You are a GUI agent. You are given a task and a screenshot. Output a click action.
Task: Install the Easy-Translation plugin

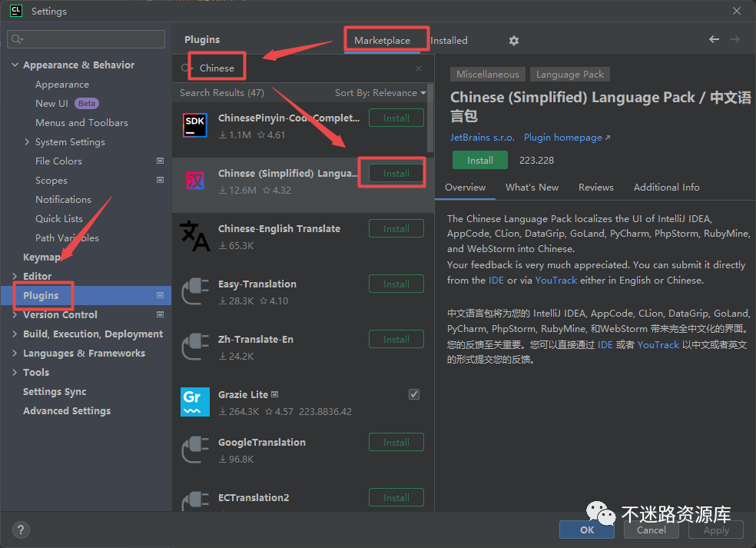(396, 284)
